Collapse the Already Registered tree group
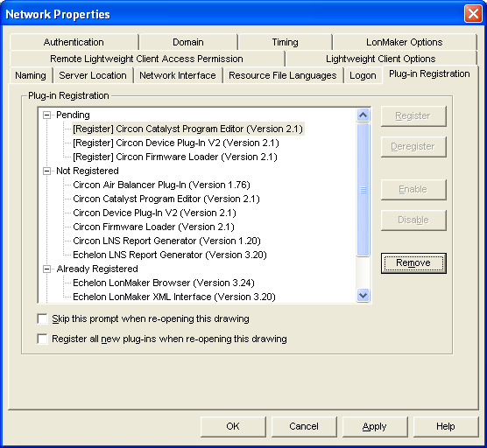This screenshot has width=487, height=448. pyautogui.click(x=46, y=269)
